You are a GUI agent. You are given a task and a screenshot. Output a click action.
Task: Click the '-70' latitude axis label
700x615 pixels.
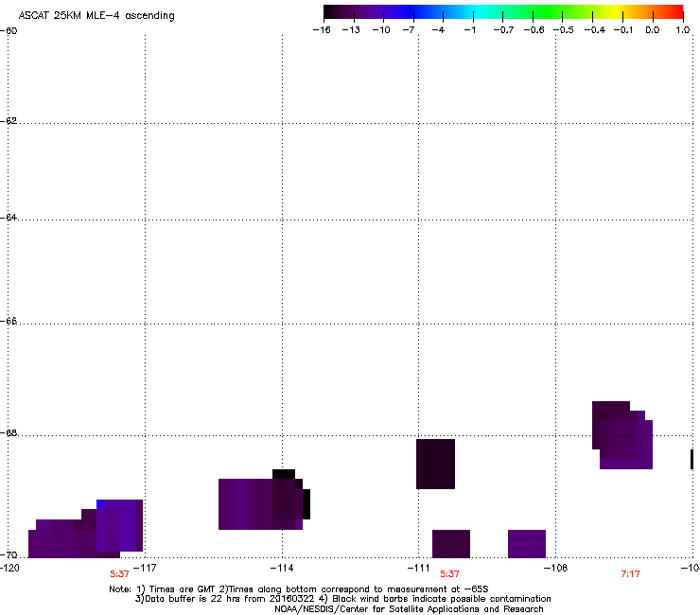[9, 554]
